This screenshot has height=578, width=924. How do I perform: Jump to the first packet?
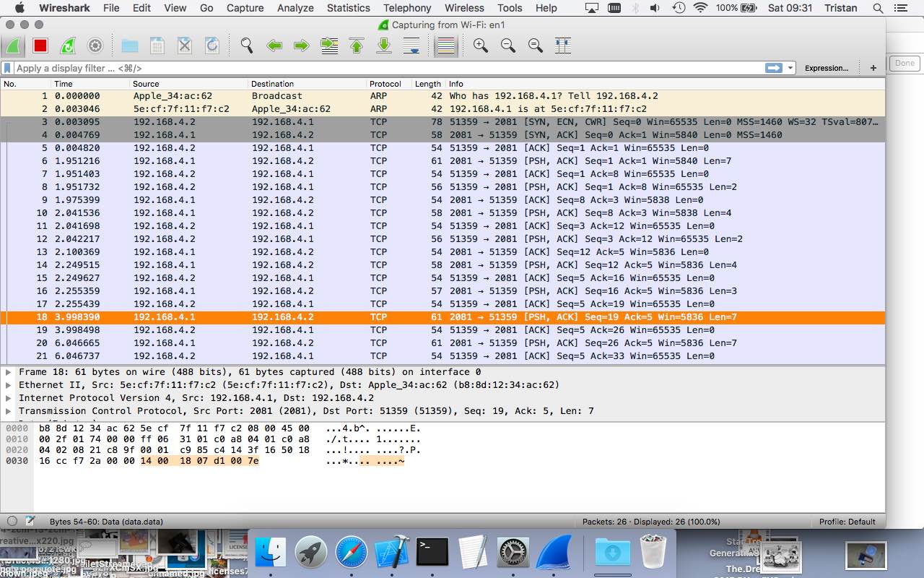[357, 46]
